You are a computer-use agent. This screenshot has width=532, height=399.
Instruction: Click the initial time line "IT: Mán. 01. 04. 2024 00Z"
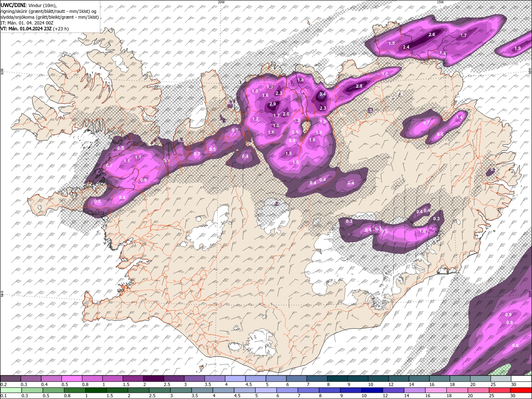click(x=27, y=23)
